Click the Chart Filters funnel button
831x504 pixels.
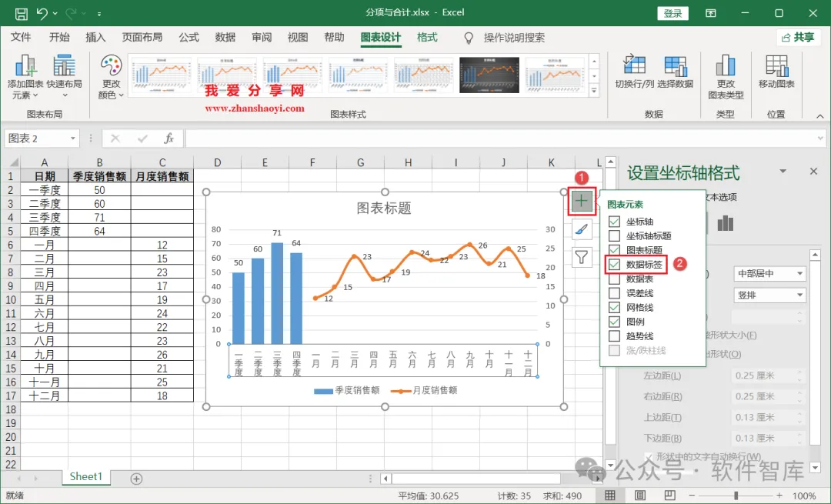[x=582, y=258]
